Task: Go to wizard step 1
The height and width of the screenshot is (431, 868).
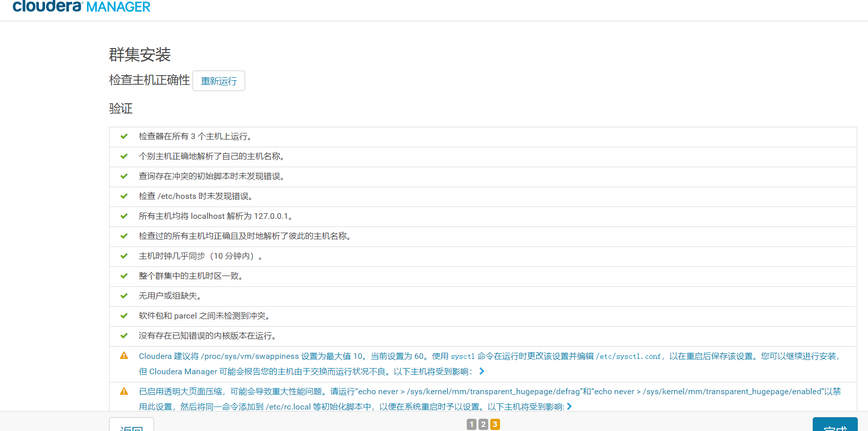Action: click(471, 424)
